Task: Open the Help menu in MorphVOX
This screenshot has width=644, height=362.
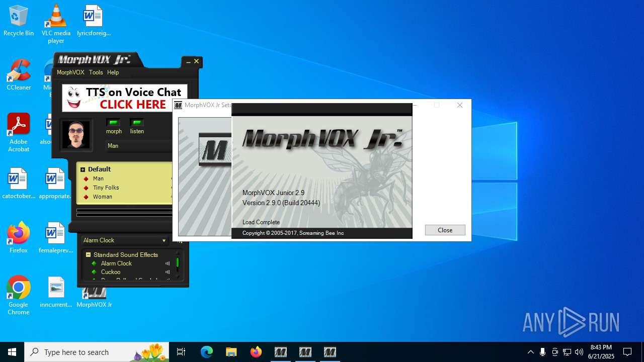Action: click(x=113, y=72)
